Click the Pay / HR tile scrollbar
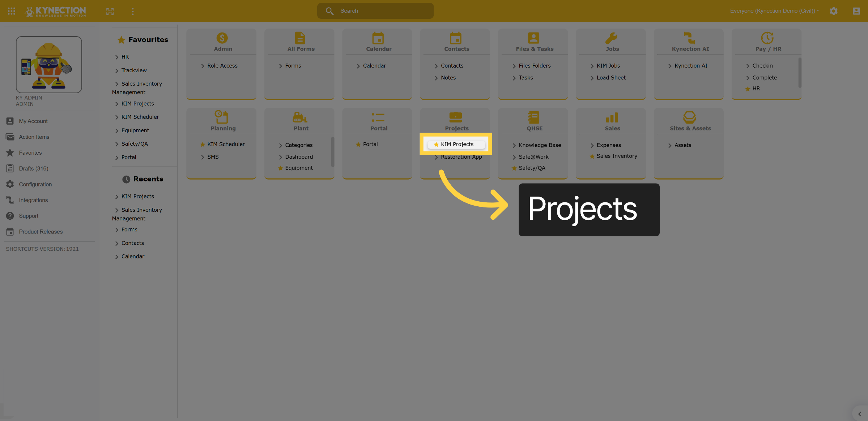 point(800,72)
